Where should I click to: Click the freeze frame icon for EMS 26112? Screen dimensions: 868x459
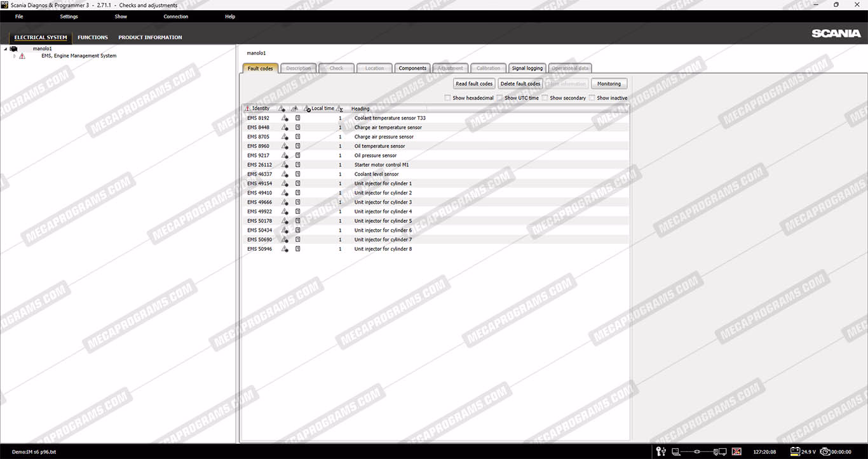click(x=297, y=164)
